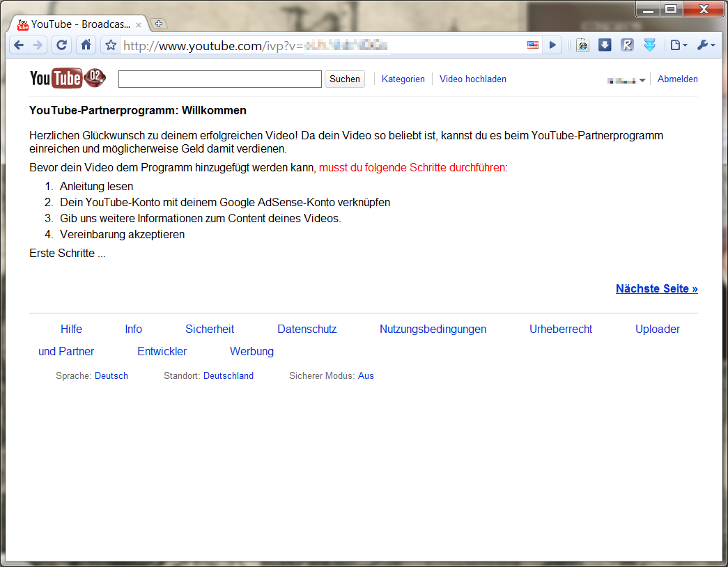
Task: Click the blue play arrow in address bar
Action: [x=552, y=45]
